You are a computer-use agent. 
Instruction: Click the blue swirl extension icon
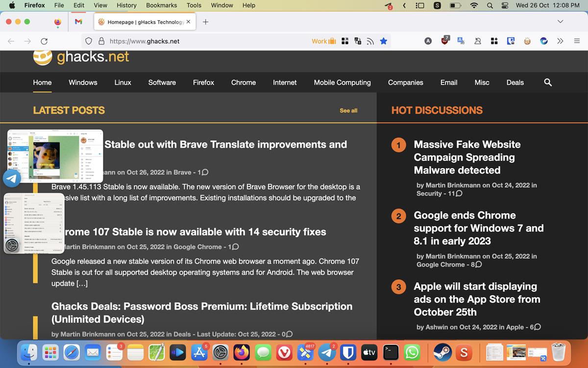544,41
